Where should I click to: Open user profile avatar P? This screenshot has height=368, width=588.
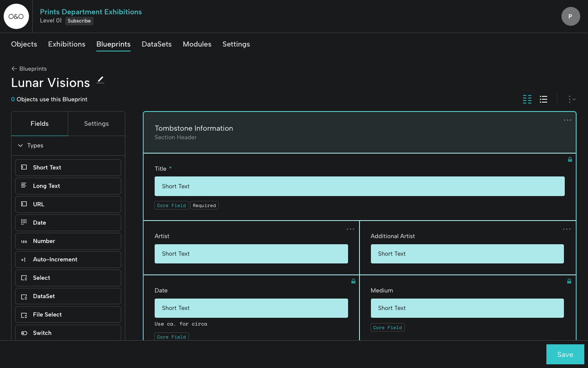coord(570,16)
